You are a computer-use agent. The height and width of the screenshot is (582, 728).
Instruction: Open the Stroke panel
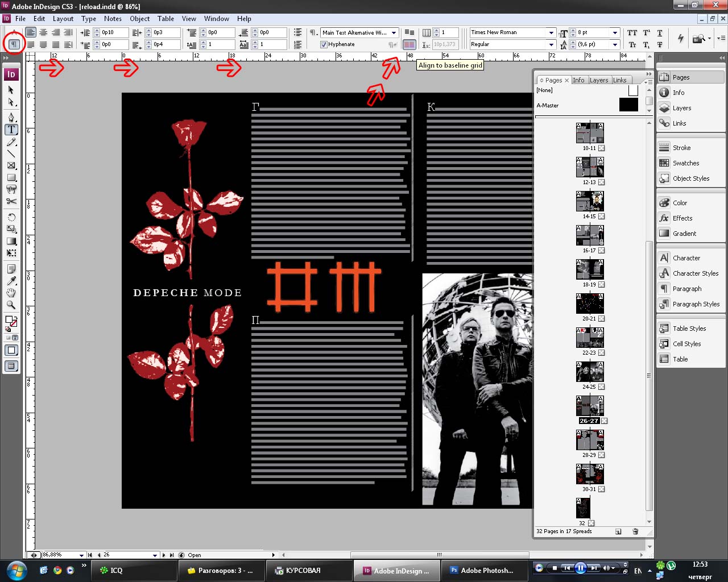[691, 148]
